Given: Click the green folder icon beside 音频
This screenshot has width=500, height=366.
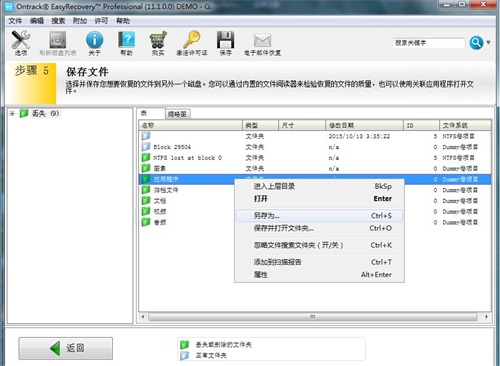Looking at the screenshot, I should [x=146, y=222].
